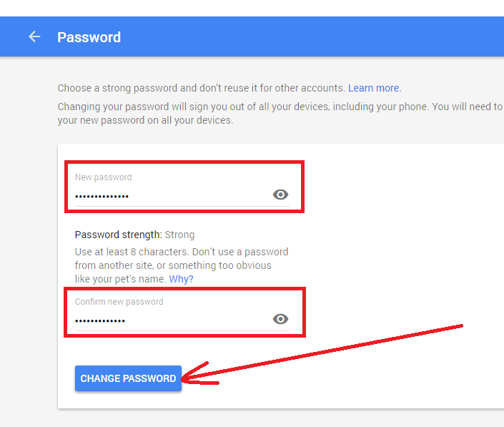
Task: Show the New password characters
Action: (x=280, y=195)
